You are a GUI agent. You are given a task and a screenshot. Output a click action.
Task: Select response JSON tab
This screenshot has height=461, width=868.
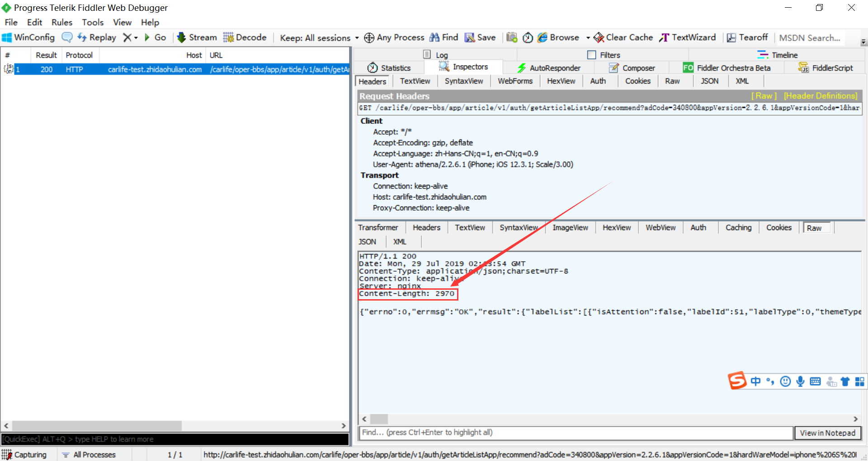367,242
